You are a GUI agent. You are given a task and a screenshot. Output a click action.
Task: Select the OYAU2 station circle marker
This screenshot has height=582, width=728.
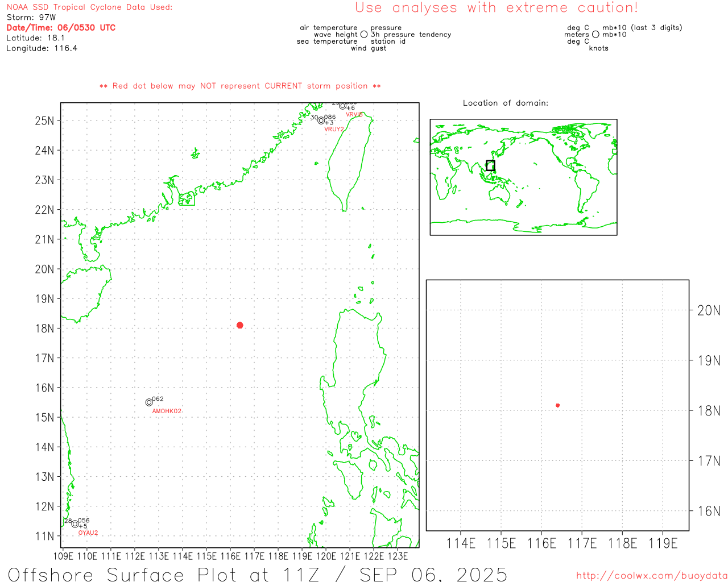point(75,524)
